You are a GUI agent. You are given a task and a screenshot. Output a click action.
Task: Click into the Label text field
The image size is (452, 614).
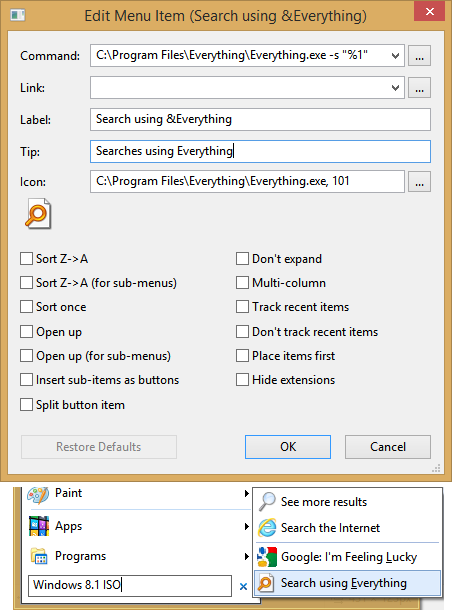click(x=260, y=119)
